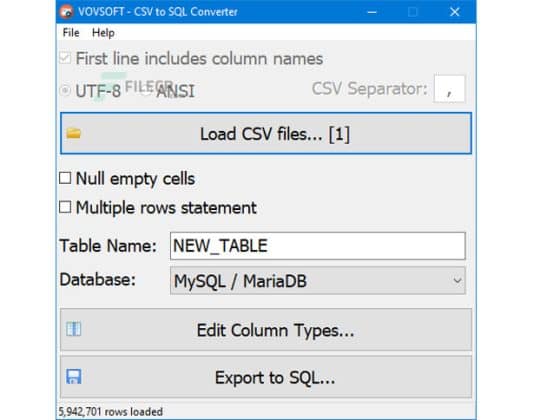Close the CSV to SQL Converter window

coord(455,12)
